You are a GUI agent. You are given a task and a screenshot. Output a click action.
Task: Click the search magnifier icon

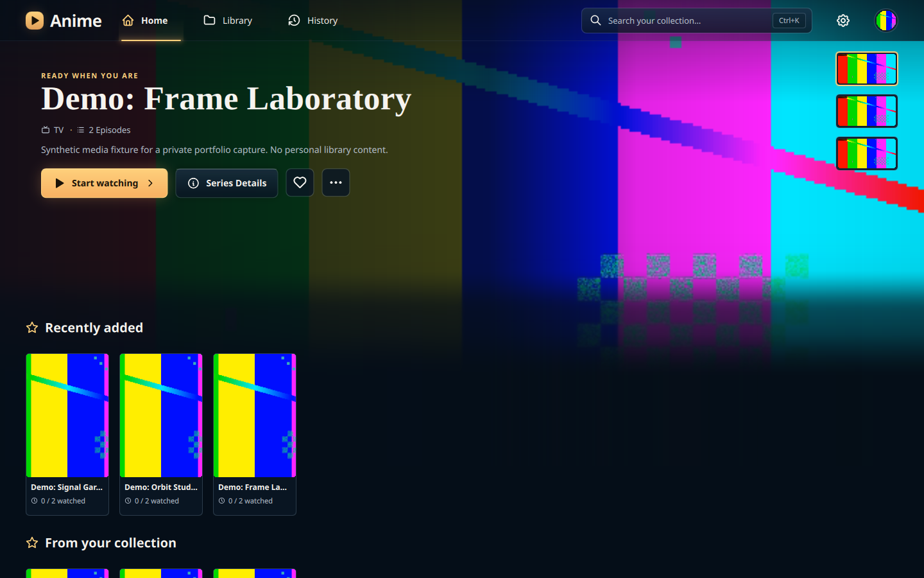click(595, 21)
